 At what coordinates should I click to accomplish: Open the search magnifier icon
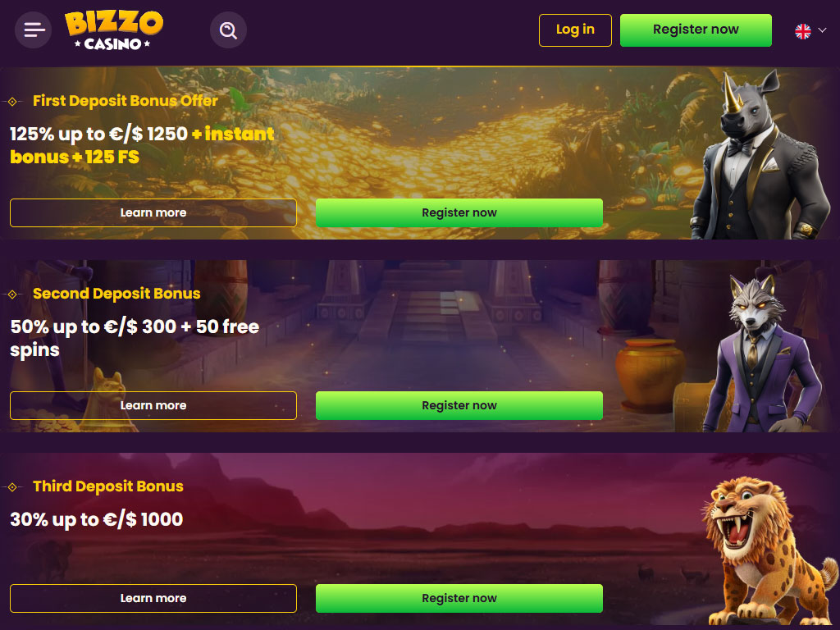click(228, 30)
